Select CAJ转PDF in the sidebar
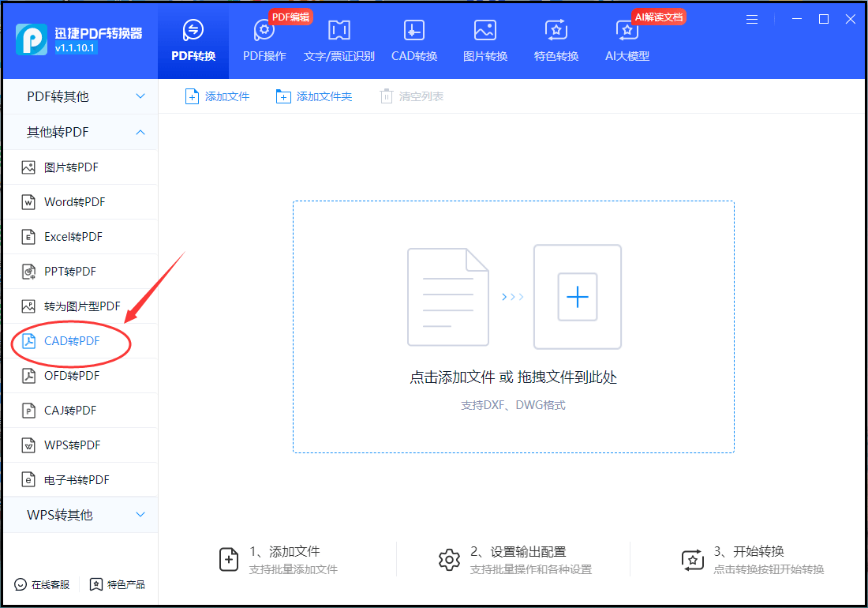Screen dimensions: 868x608 (x=80, y=411)
